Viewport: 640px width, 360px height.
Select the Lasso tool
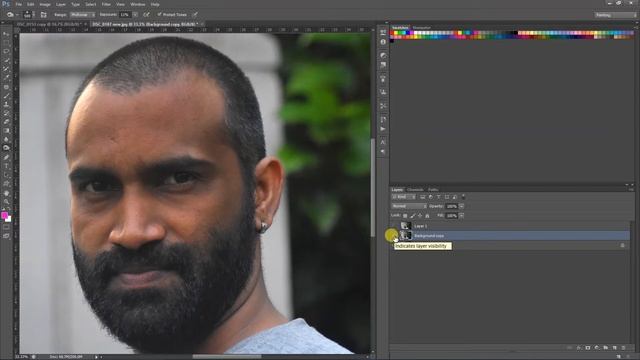point(6,51)
